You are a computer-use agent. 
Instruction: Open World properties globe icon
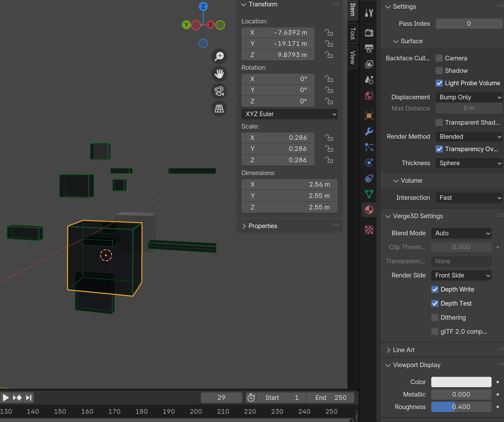click(369, 96)
